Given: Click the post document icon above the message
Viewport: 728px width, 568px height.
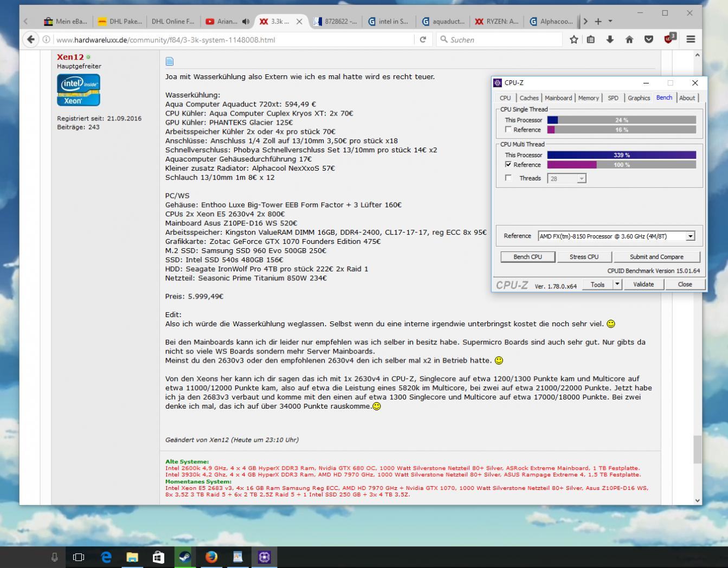Looking at the screenshot, I should pyautogui.click(x=169, y=61).
